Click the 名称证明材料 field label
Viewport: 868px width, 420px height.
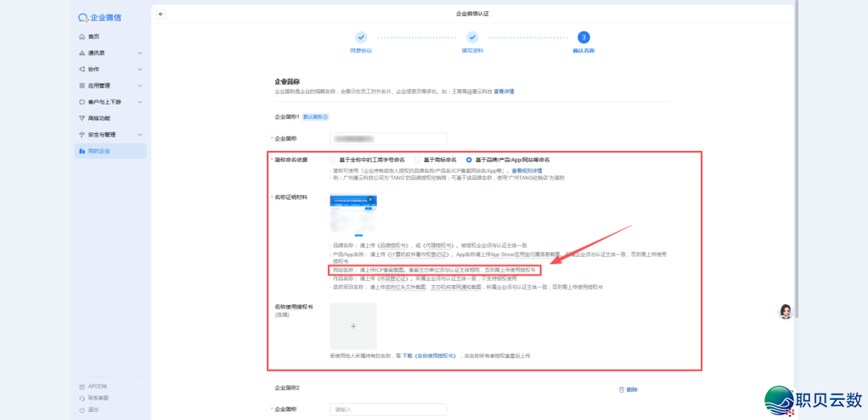pyautogui.click(x=291, y=197)
